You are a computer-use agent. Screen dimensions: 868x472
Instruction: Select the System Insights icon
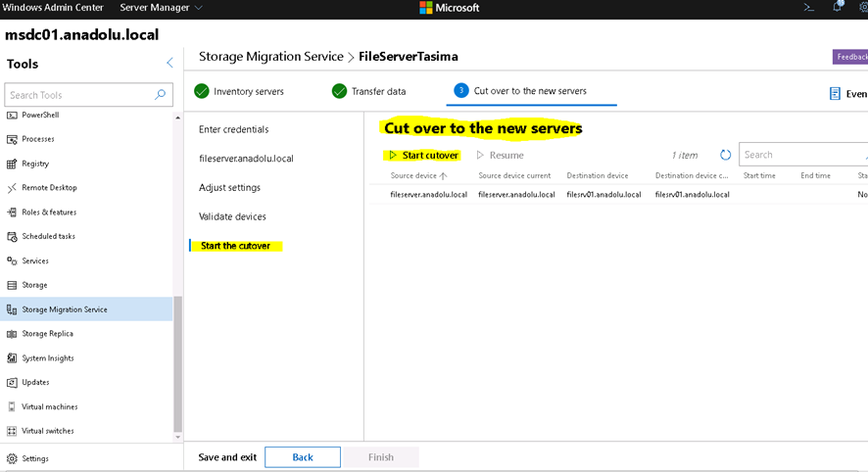(12, 358)
